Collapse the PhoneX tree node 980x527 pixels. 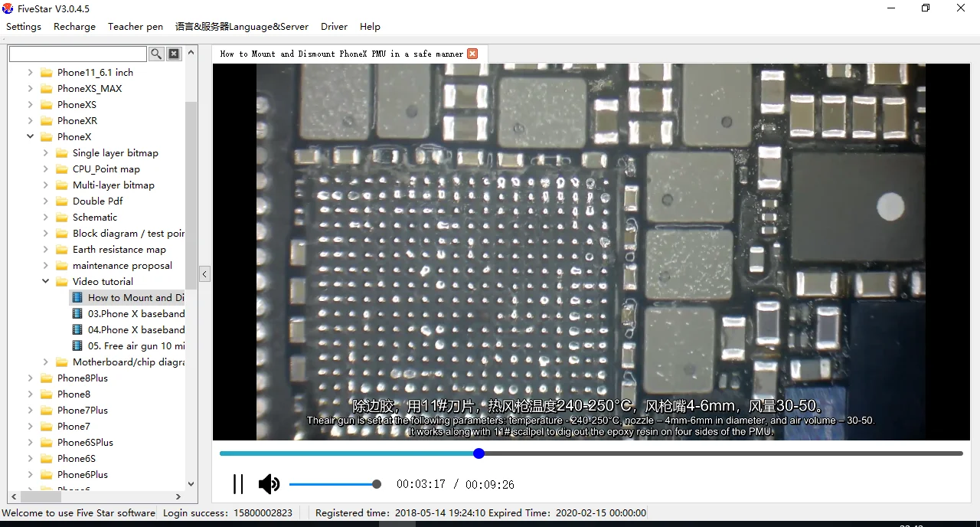coord(31,137)
